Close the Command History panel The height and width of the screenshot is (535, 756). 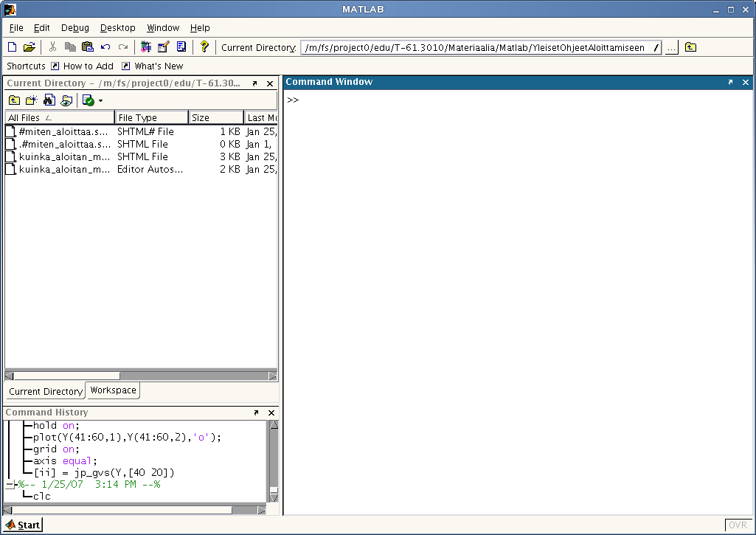tap(271, 413)
